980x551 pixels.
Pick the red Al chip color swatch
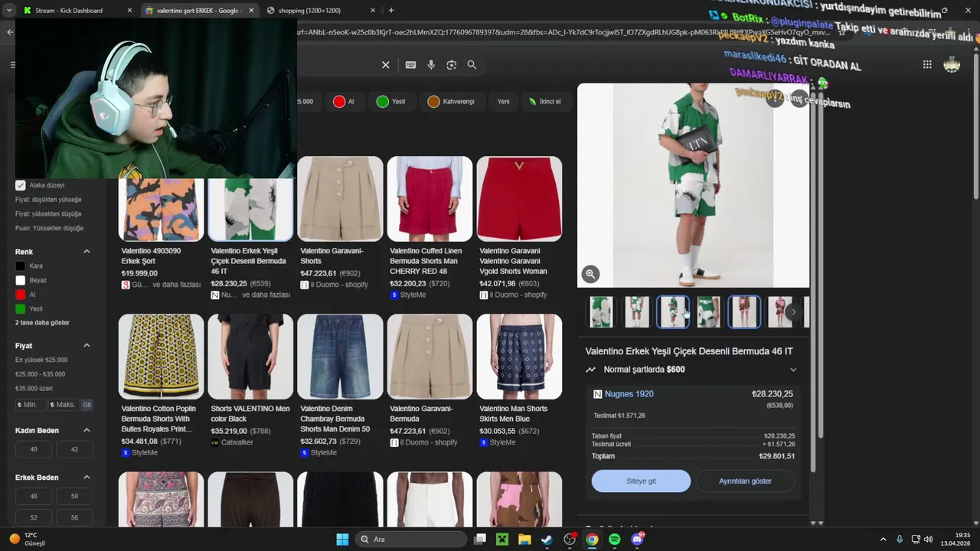(339, 102)
